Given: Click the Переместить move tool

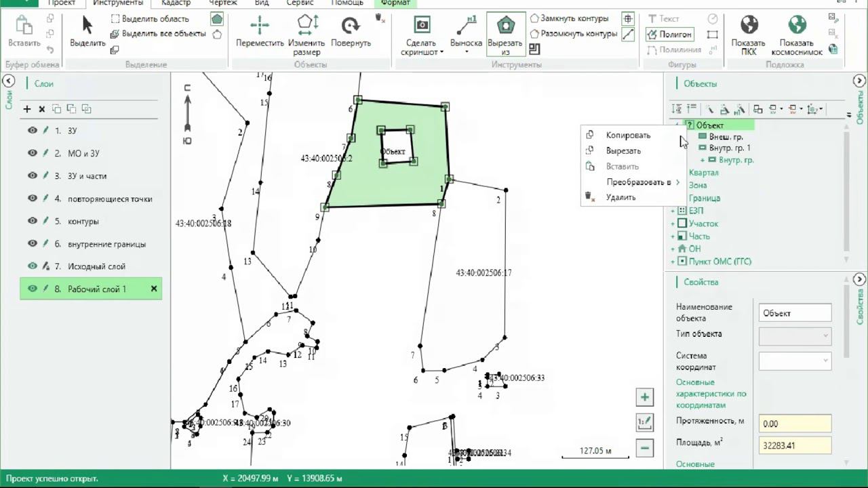Looking at the screenshot, I should (260, 32).
